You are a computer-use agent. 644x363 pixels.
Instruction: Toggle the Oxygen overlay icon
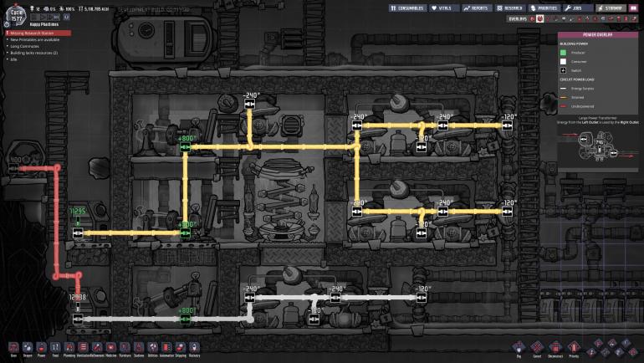point(532,19)
